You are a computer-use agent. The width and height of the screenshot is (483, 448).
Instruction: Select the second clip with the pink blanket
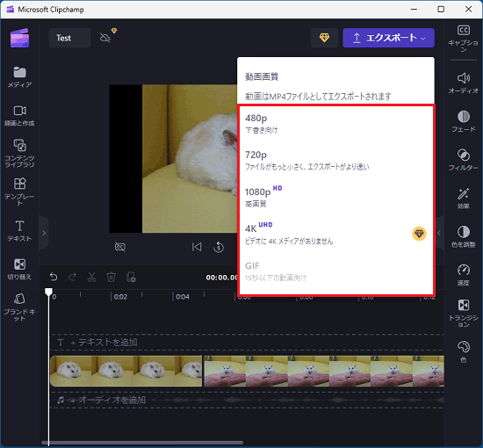[x=323, y=371]
